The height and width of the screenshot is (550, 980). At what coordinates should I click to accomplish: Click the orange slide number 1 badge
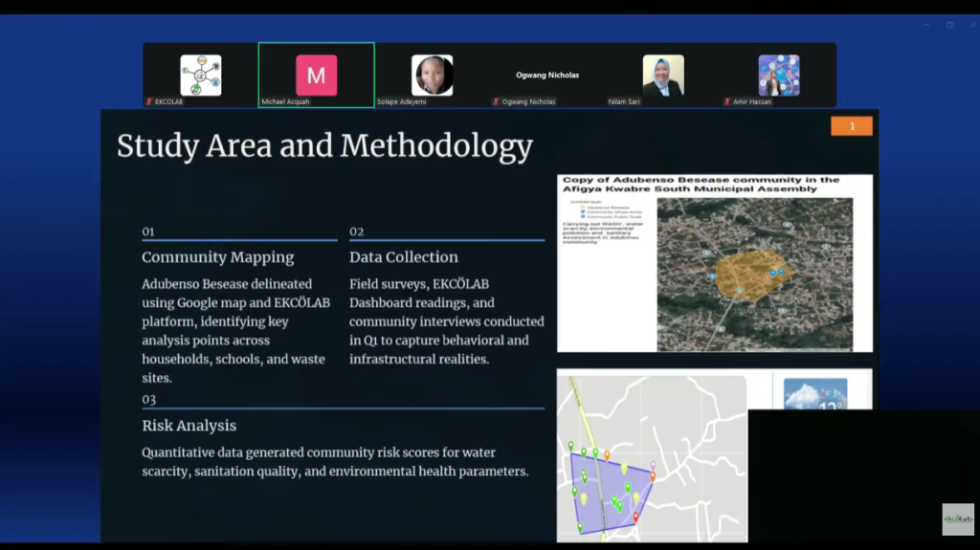coord(851,126)
